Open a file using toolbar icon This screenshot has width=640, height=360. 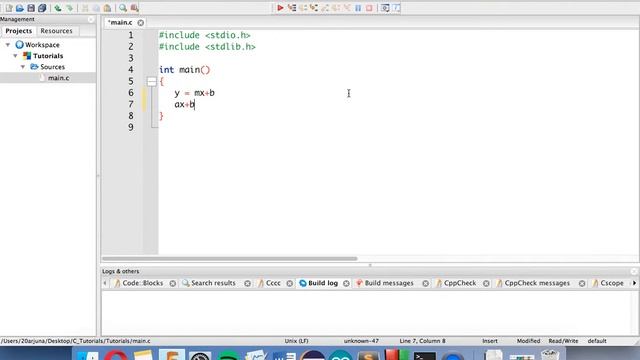[x=20, y=8]
